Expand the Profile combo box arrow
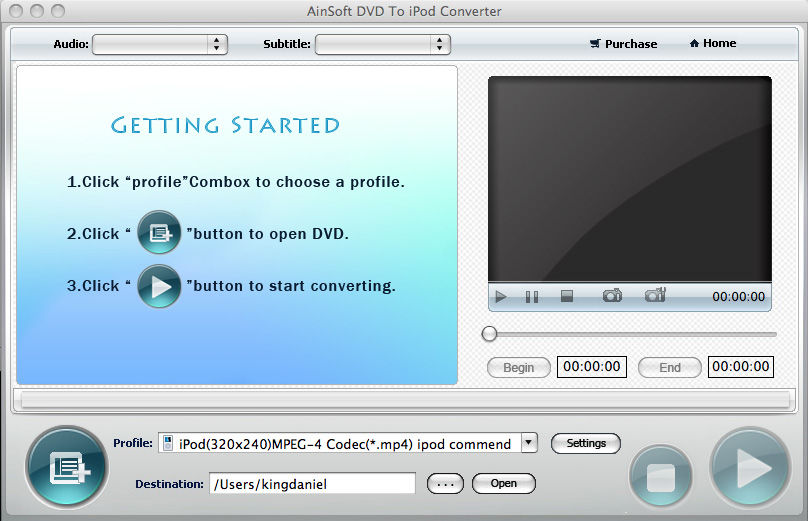The width and height of the screenshot is (808, 521). (x=529, y=443)
